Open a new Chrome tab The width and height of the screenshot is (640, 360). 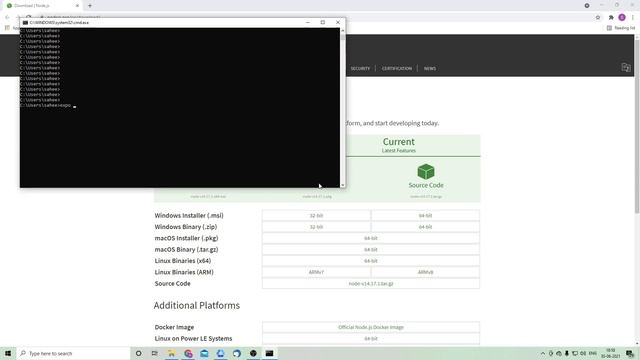pyautogui.click(x=90, y=6)
